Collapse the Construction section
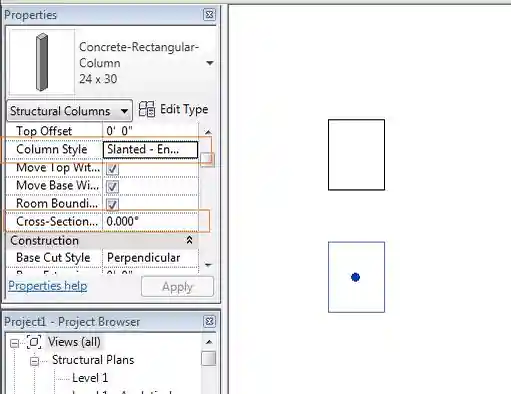511x394 pixels. point(189,240)
